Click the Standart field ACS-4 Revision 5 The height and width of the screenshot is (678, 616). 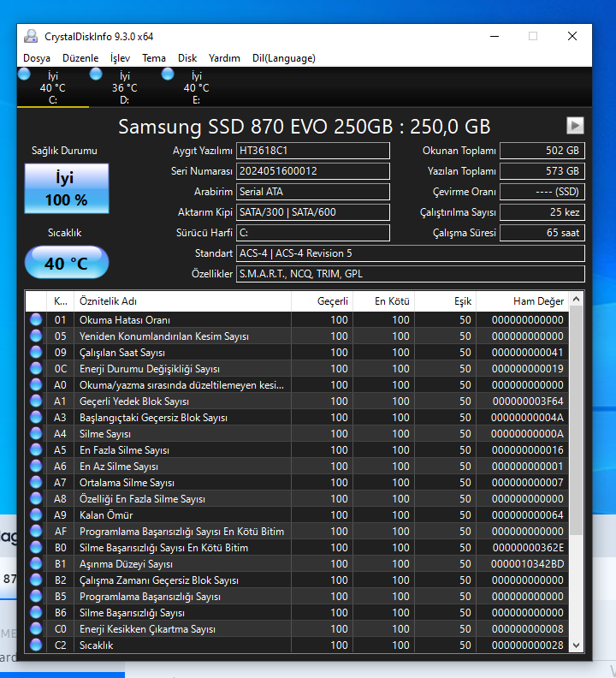coord(410,253)
